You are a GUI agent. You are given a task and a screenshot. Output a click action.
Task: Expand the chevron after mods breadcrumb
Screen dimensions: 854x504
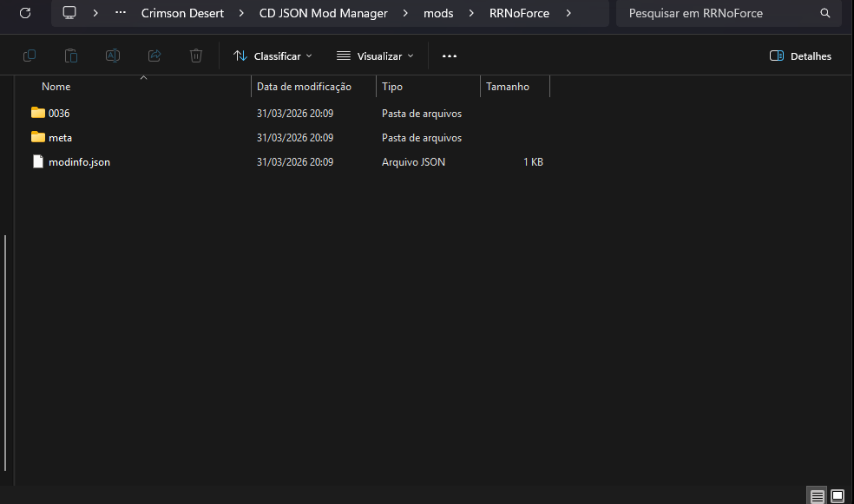coord(471,13)
